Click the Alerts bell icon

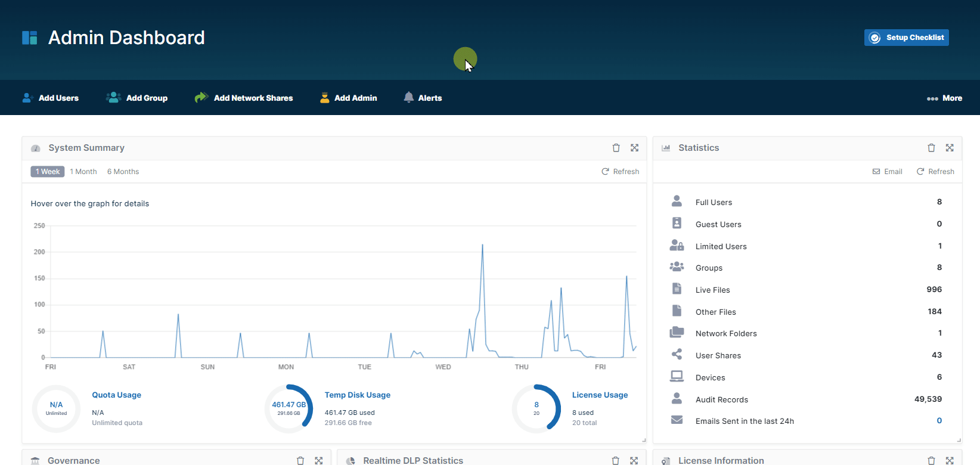pos(408,98)
